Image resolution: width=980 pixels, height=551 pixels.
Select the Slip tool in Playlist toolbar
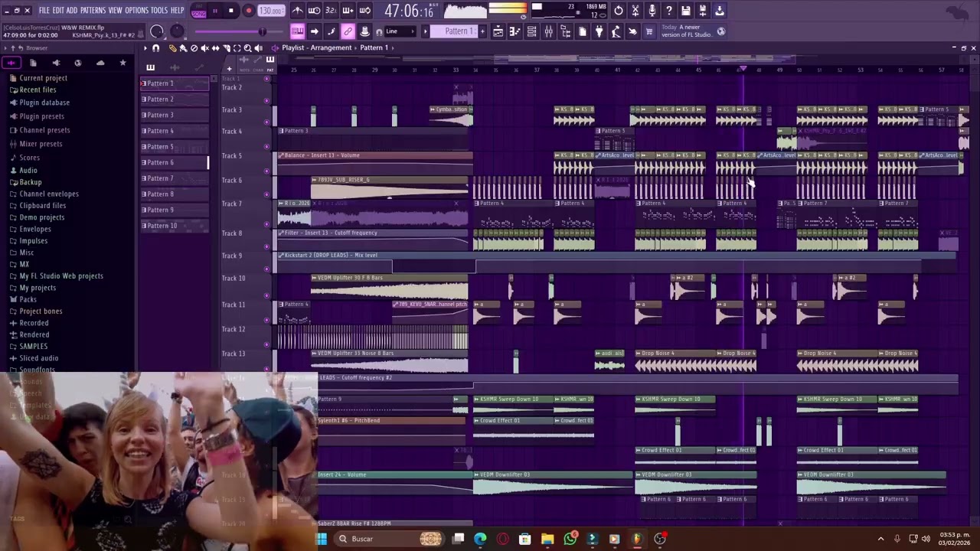click(x=215, y=48)
